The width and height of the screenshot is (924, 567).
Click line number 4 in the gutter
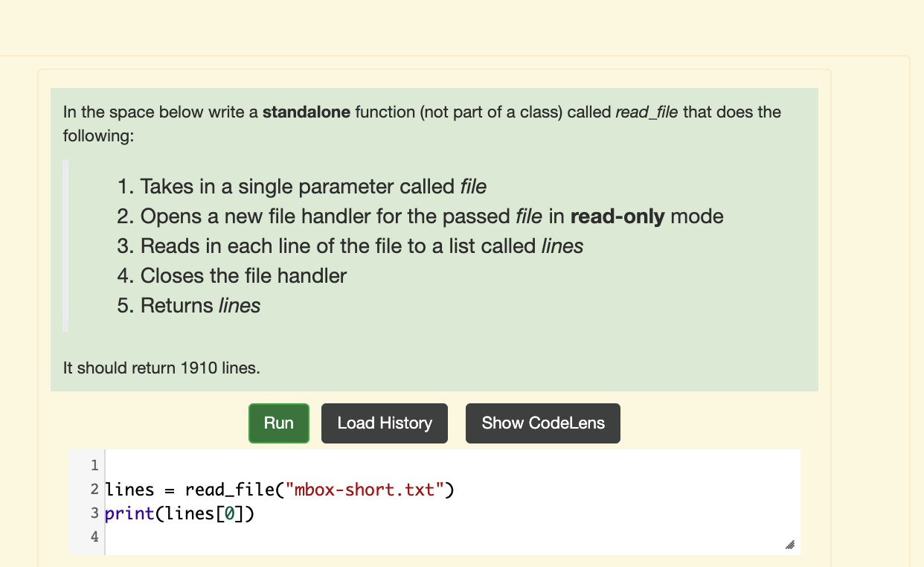pyautogui.click(x=94, y=536)
